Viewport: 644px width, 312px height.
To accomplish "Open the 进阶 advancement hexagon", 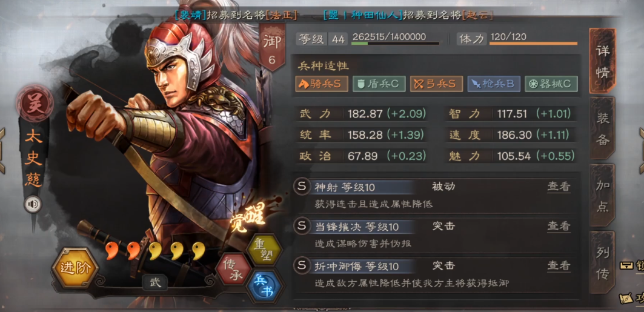I will 75,268.
